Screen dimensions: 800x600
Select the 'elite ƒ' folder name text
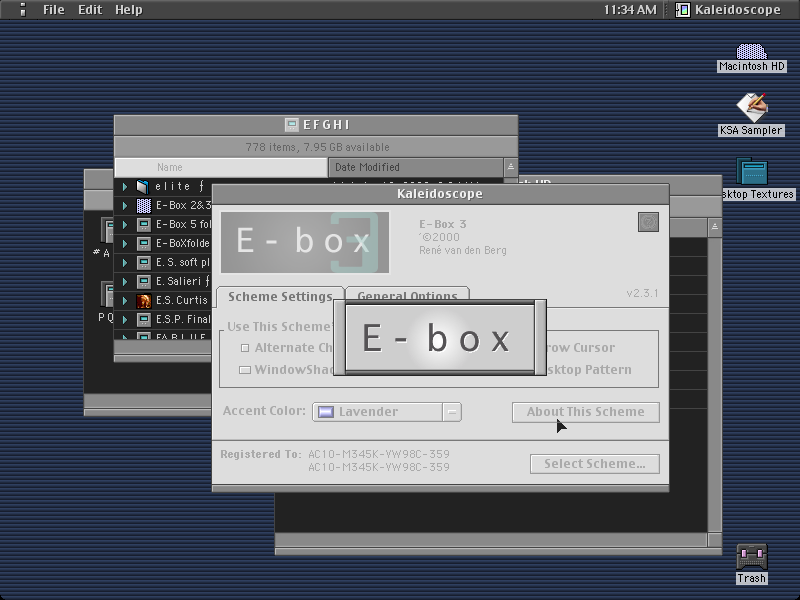[180, 186]
